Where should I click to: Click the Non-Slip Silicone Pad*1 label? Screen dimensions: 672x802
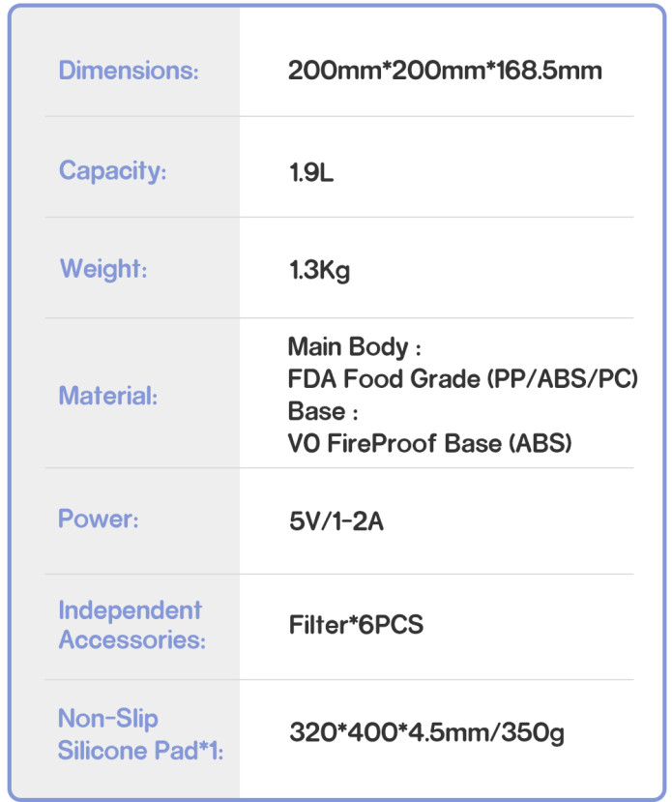(140, 734)
